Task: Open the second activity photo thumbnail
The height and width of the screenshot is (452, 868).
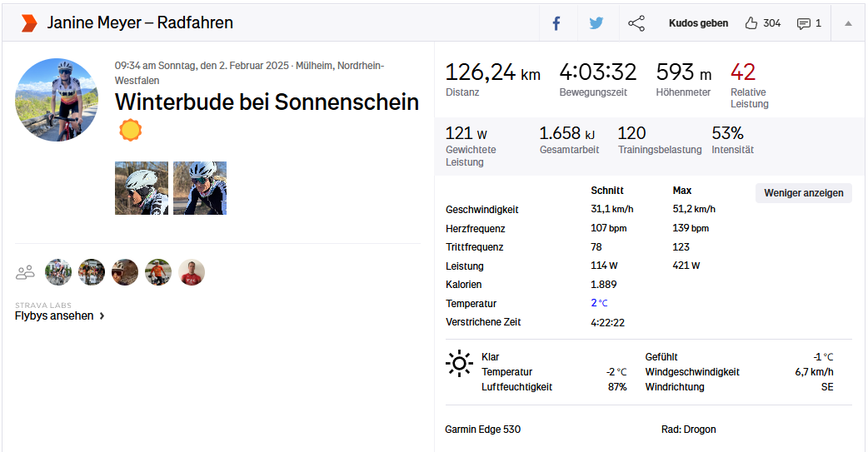Action: pyautogui.click(x=200, y=188)
